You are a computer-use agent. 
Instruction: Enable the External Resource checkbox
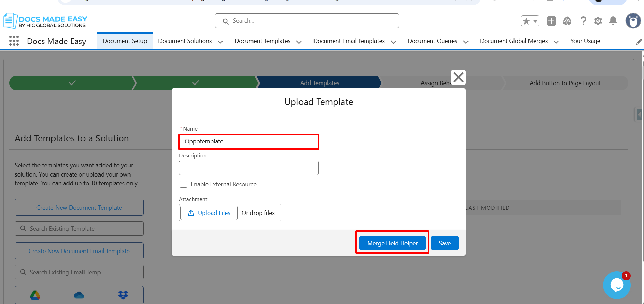click(x=184, y=184)
